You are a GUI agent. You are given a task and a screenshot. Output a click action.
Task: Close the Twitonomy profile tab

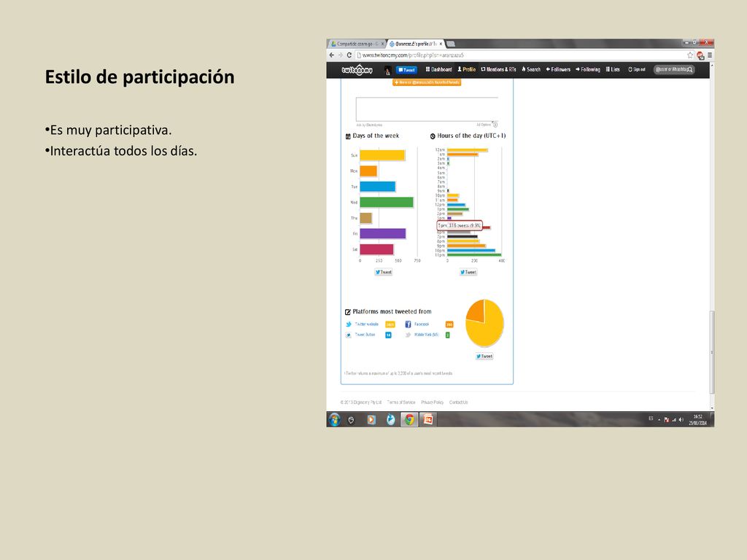pos(441,44)
